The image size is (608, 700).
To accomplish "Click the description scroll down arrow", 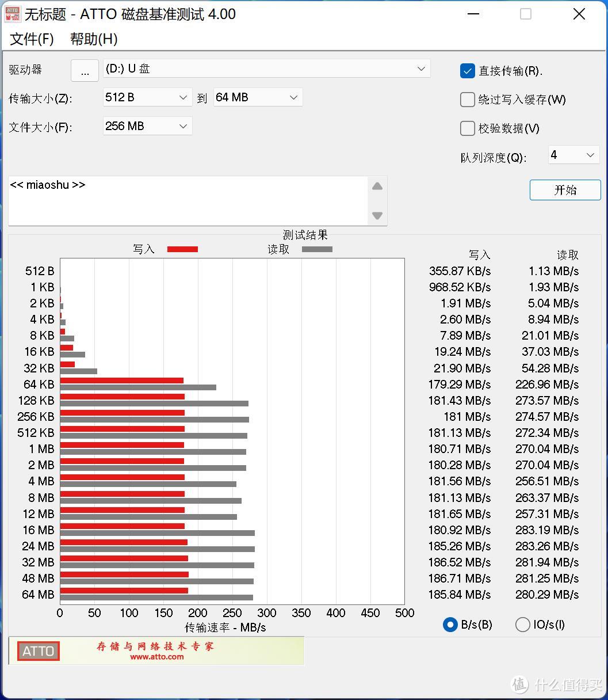I will [377, 216].
